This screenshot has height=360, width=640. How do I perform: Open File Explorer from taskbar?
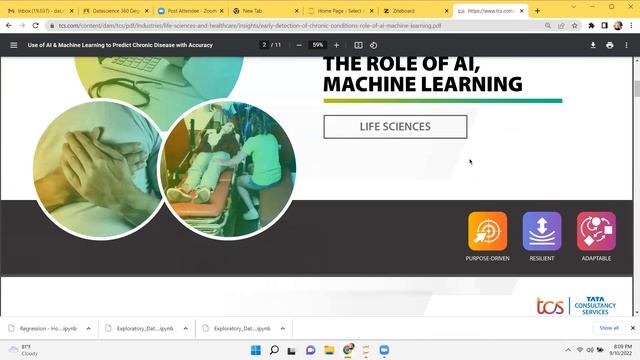329,350
